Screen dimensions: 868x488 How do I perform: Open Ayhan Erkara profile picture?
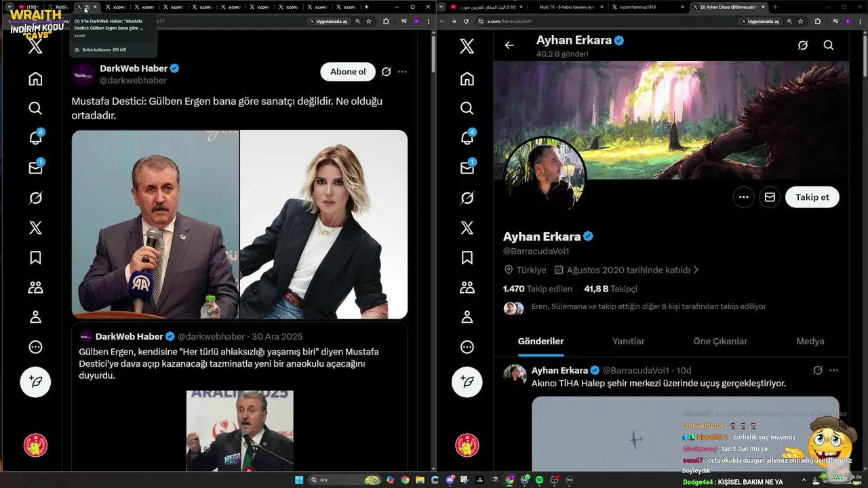(545, 178)
